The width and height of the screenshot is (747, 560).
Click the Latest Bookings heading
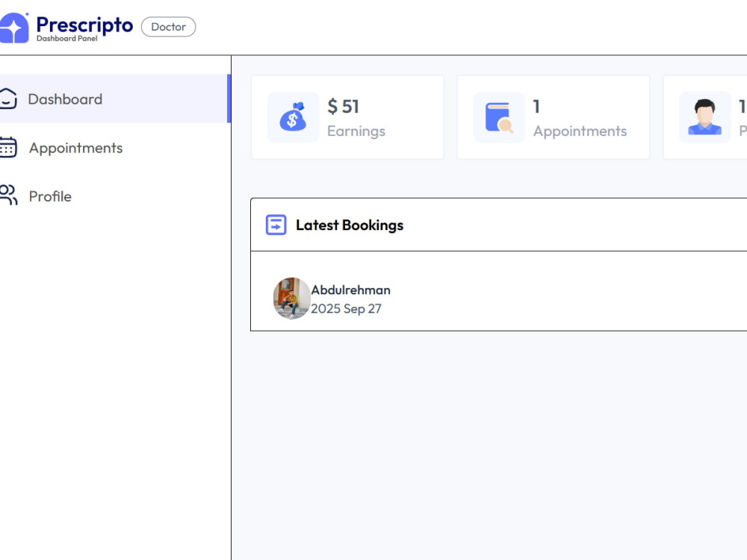[349, 225]
